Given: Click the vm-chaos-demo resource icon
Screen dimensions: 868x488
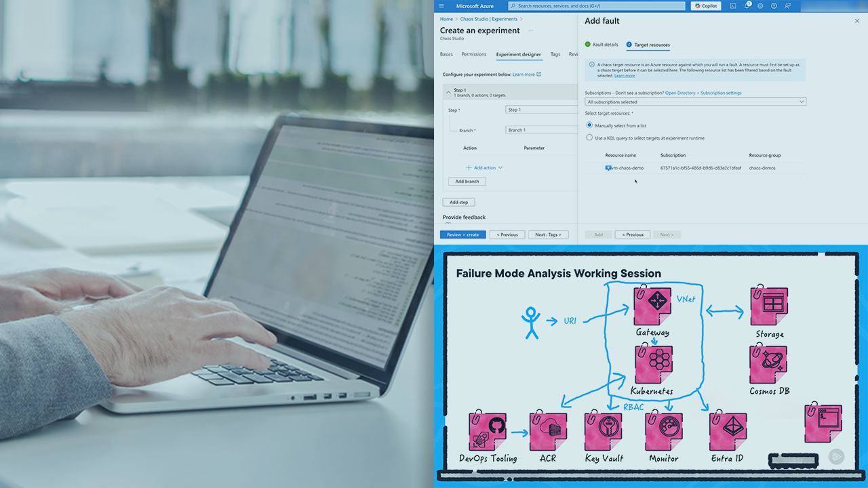Looking at the screenshot, I should click(608, 168).
